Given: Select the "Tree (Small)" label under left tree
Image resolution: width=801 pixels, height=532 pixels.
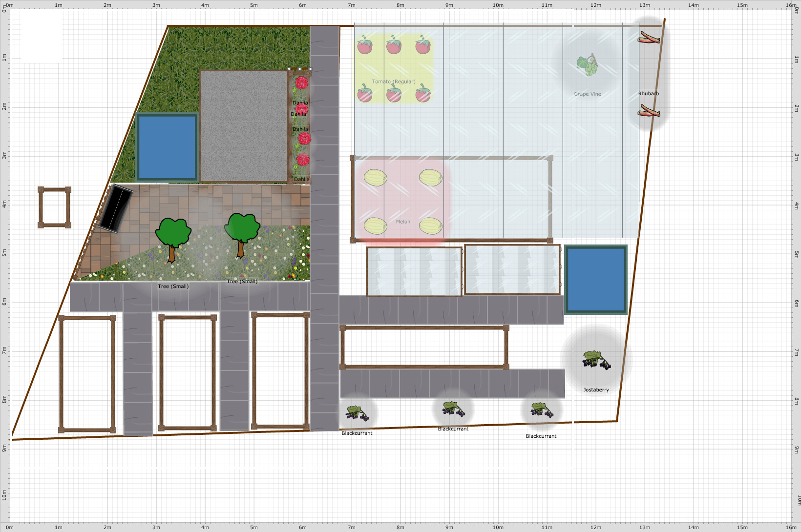Looking at the screenshot, I should (173, 286).
